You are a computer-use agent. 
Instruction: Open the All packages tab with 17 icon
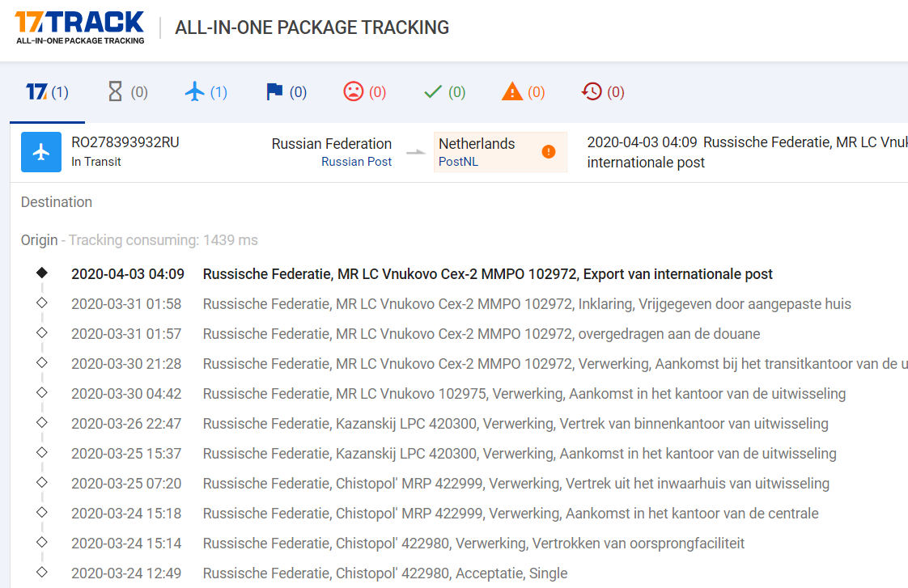tap(47, 92)
